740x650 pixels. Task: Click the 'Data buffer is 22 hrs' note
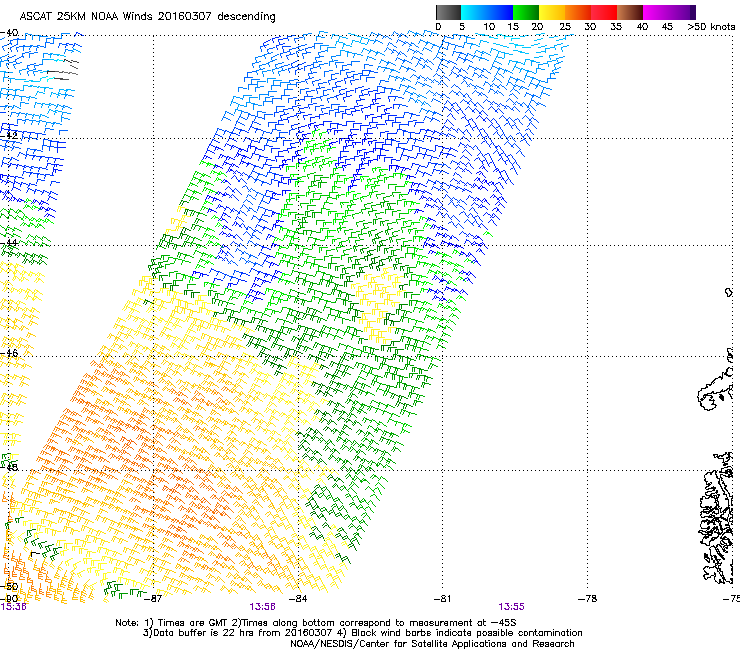[x=362, y=633]
